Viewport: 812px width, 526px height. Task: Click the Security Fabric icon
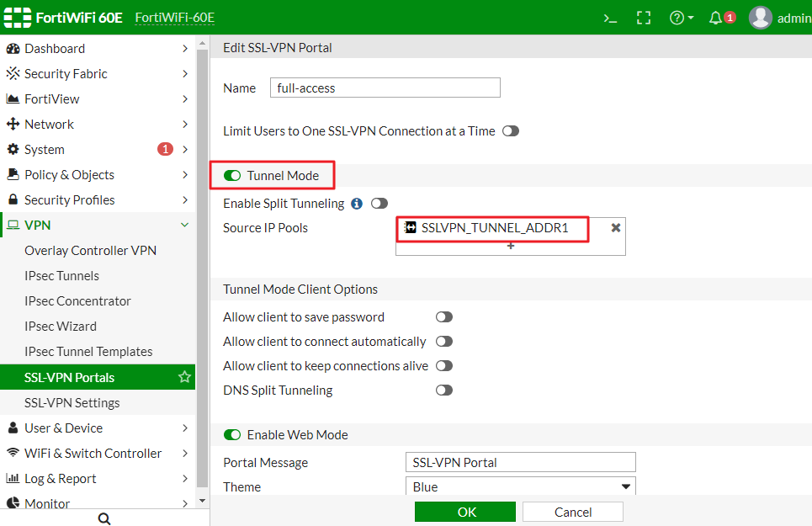13,73
